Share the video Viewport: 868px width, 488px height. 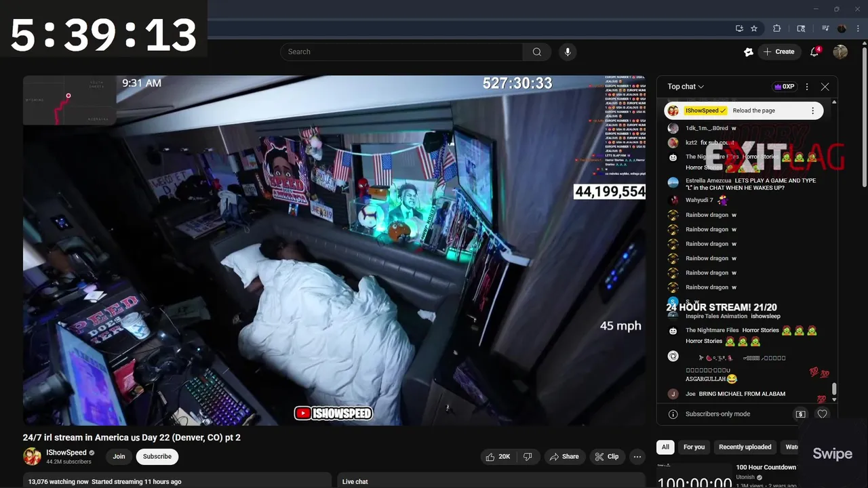564,457
